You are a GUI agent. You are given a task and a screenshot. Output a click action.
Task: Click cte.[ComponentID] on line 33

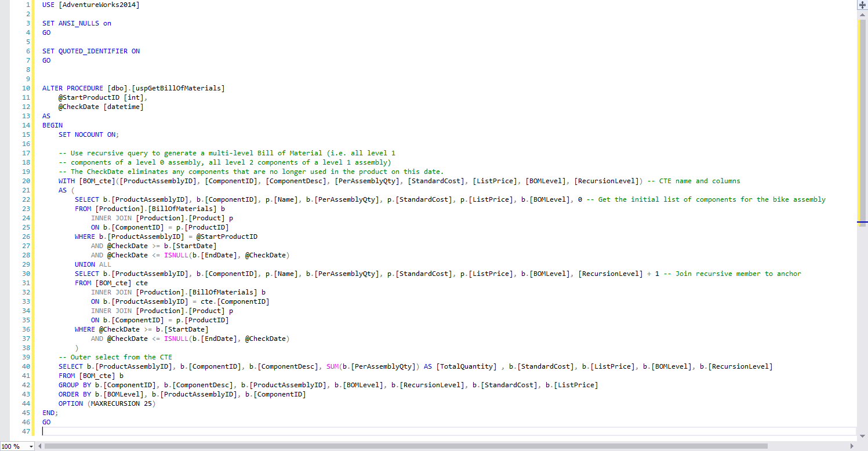(235, 301)
